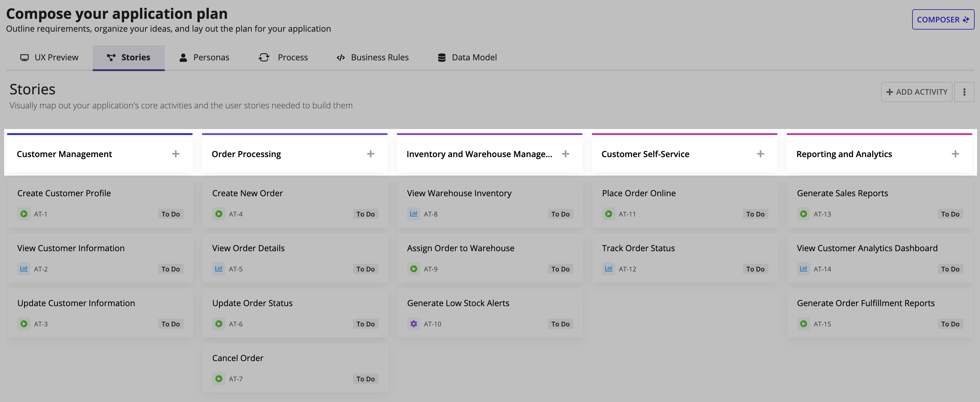Click green play icon on AT-11
980x402 pixels.
(609, 214)
